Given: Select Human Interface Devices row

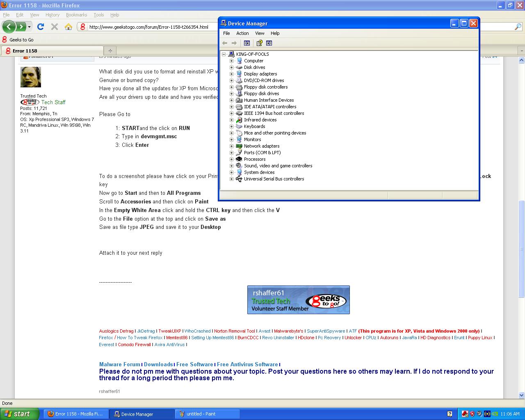Looking at the screenshot, I should coord(269,100).
